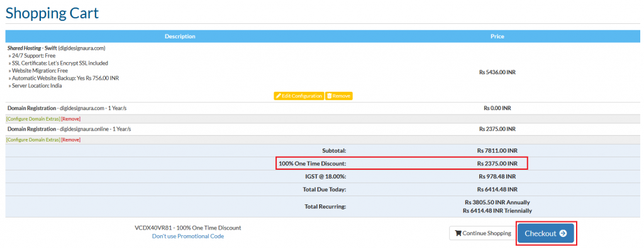Select the Shopping Cart heading

click(x=52, y=13)
